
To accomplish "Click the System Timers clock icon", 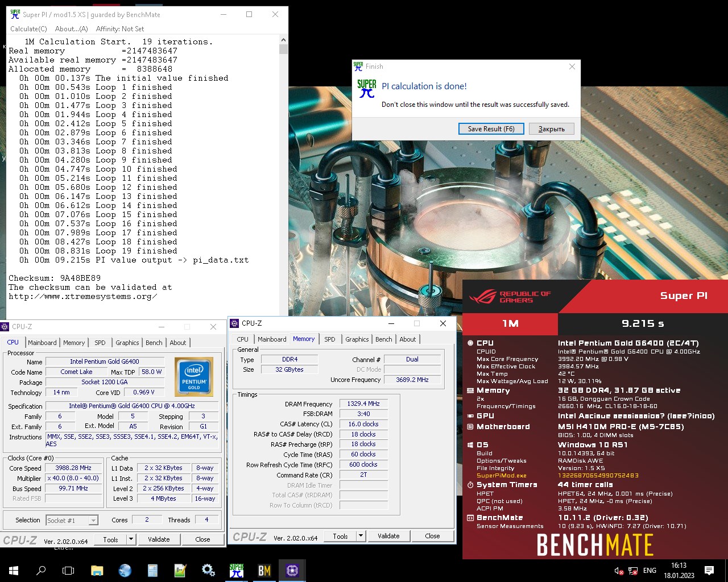I will coord(470,485).
